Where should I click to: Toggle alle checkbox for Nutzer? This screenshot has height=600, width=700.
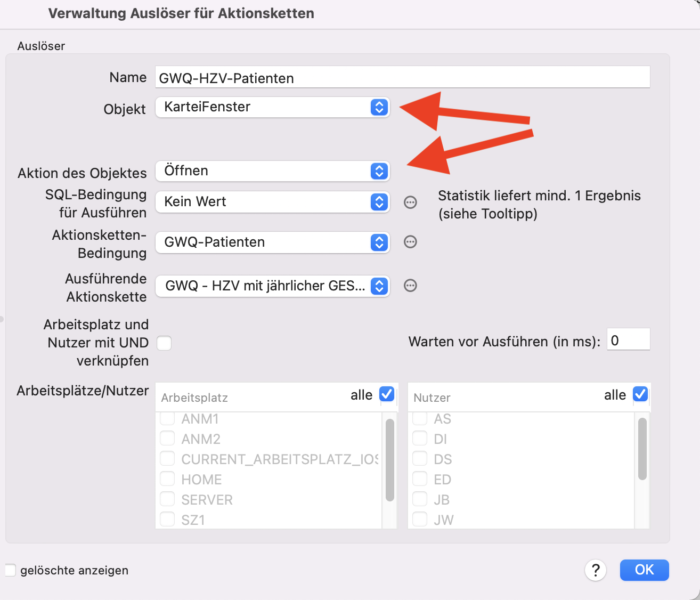coord(640,394)
